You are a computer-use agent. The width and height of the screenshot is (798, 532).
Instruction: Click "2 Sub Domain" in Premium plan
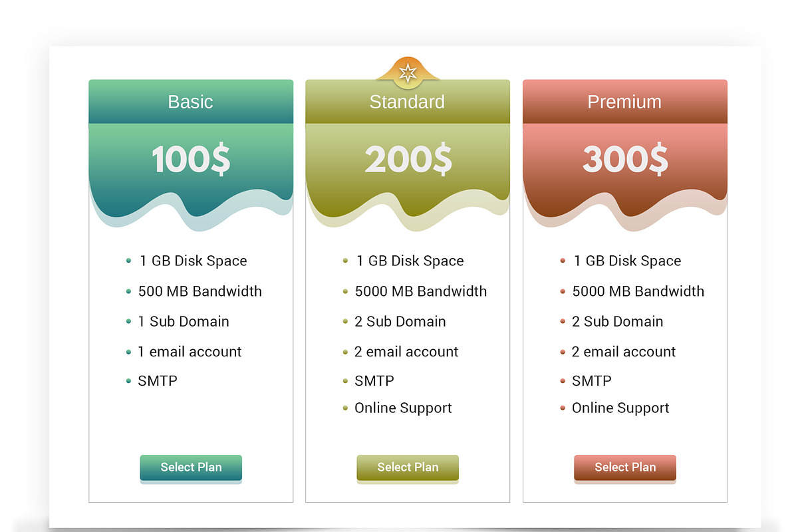click(618, 321)
